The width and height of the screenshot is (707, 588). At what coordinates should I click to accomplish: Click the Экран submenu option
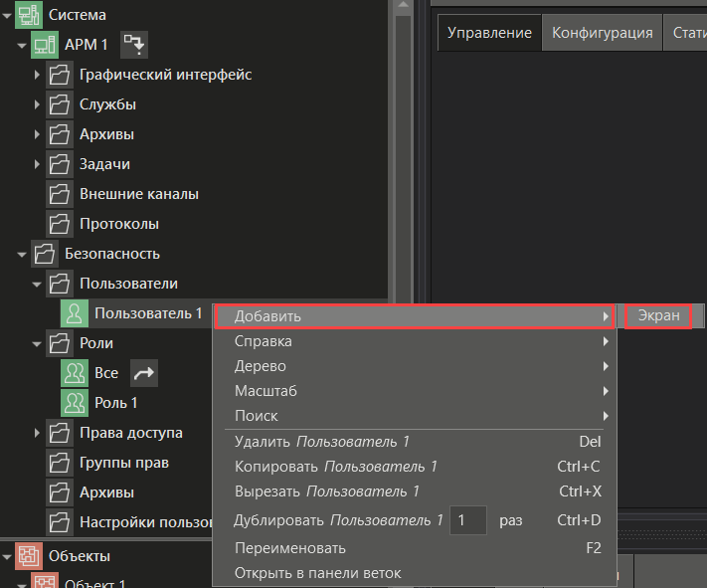[x=658, y=316]
